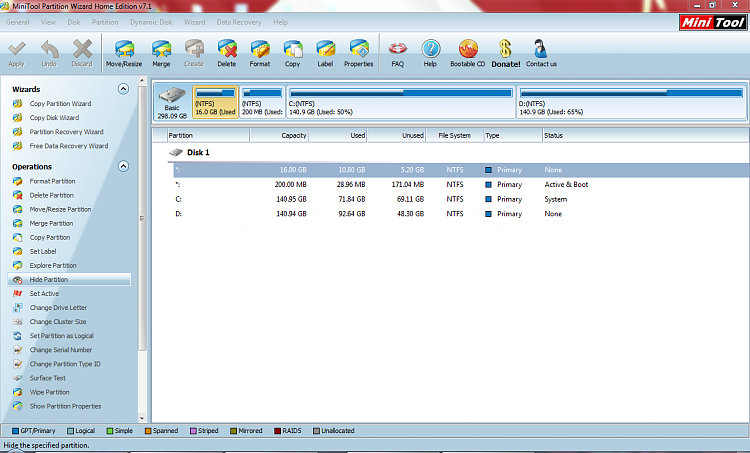Select the 200 MB partition block
This screenshot has height=453, width=750.
tap(262, 102)
